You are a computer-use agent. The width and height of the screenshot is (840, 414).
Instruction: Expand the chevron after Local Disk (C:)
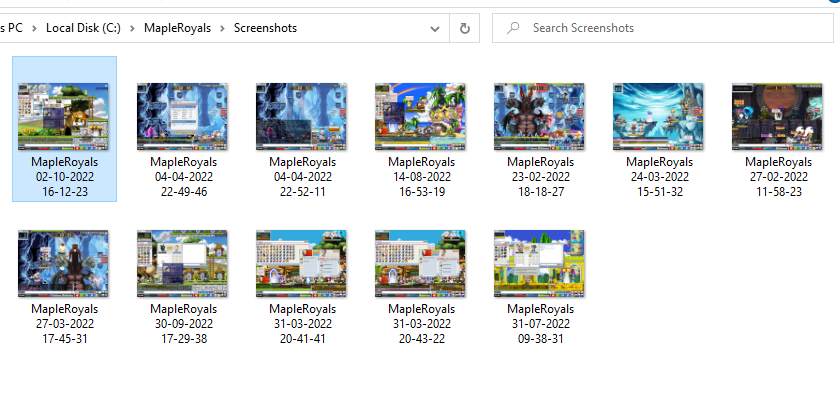click(133, 28)
